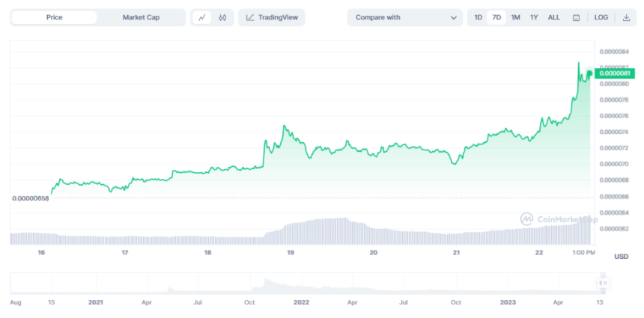Download the chart data
The height and width of the screenshot is (318, 644).
(x=626, y=17)
